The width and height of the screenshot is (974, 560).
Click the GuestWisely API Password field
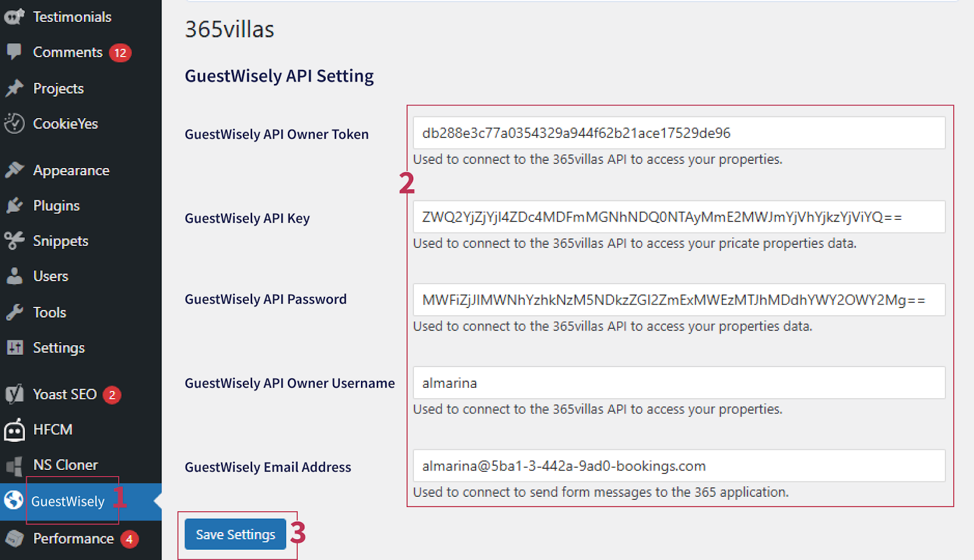point(679,299)
